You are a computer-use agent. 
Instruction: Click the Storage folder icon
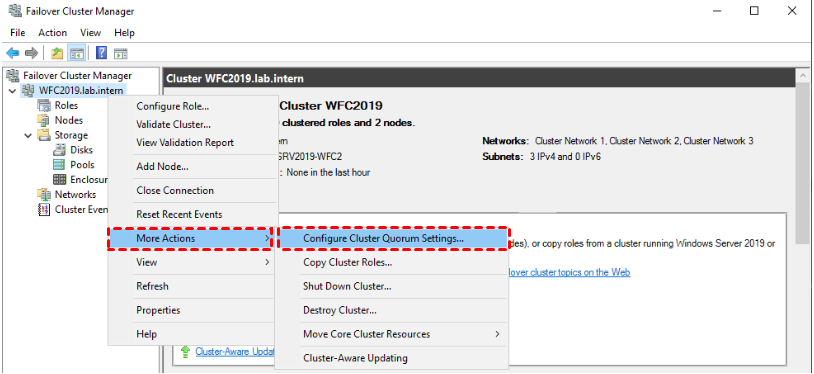44,135
